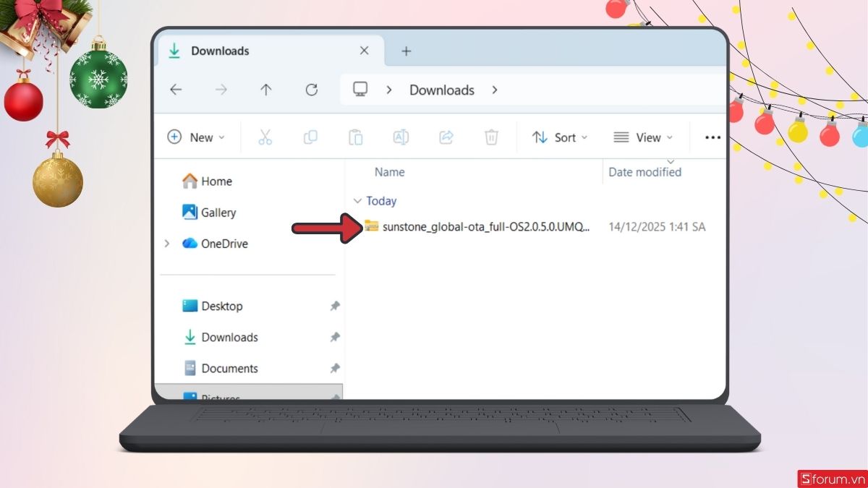The height and width of the screenshot is (488, 868).
Task: Click the Paste icon
Action: (356, 137)
